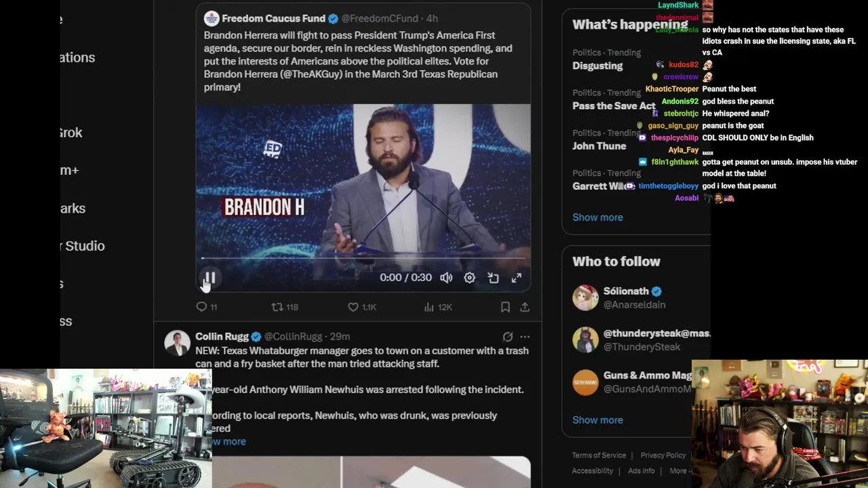View analytics for 12K views

coord(437,307)
